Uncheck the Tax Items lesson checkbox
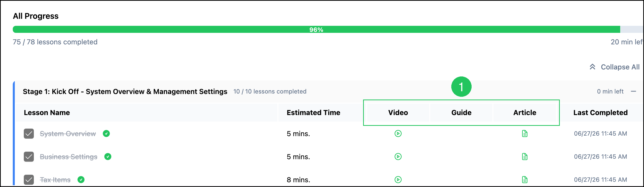644x187 pixels. 29,180
